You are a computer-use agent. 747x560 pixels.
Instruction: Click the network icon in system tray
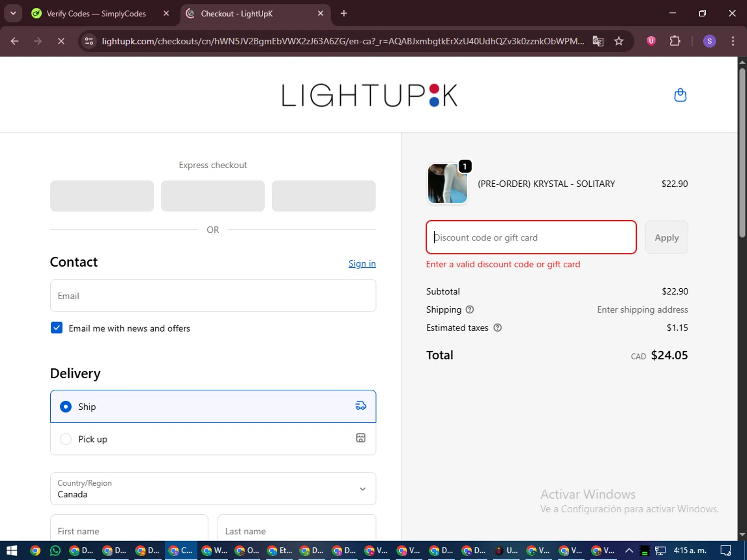coord(660,551)
